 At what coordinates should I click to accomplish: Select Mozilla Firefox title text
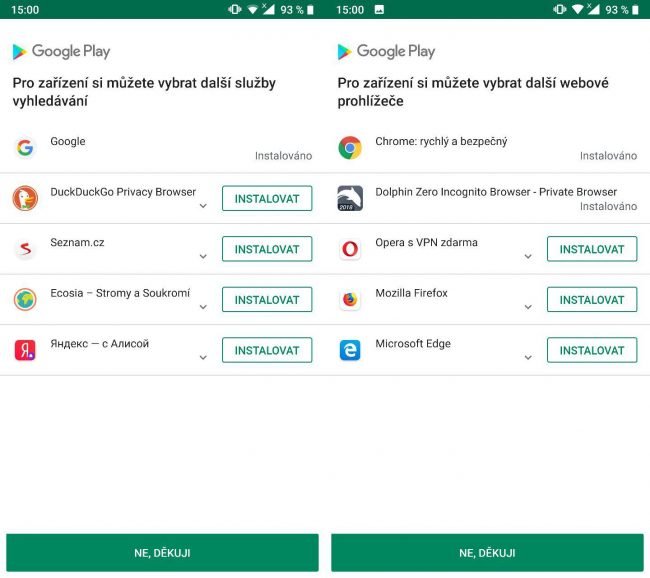click(412, 293)
